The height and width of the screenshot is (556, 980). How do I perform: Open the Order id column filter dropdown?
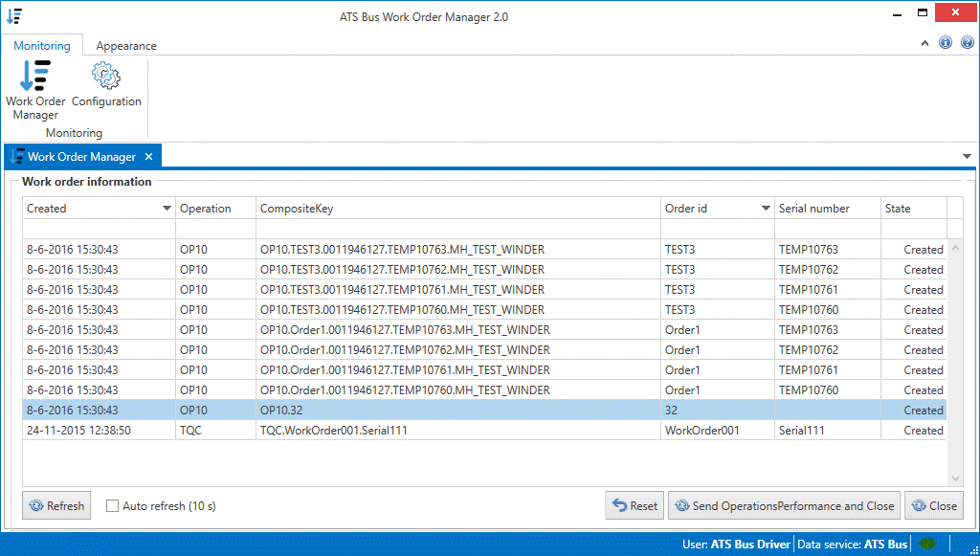(x=766, y=209)
